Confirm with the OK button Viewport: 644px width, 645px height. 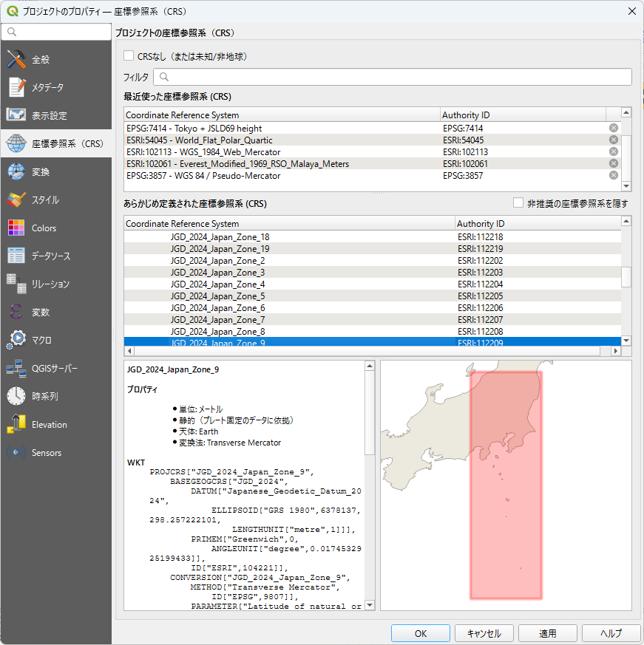tap(421, 633)
